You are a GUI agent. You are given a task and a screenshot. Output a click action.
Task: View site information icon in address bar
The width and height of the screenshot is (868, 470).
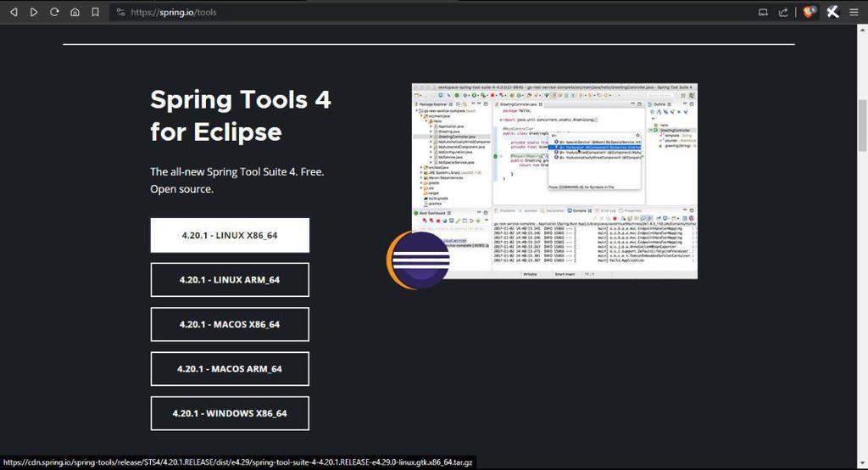[120, 12]
